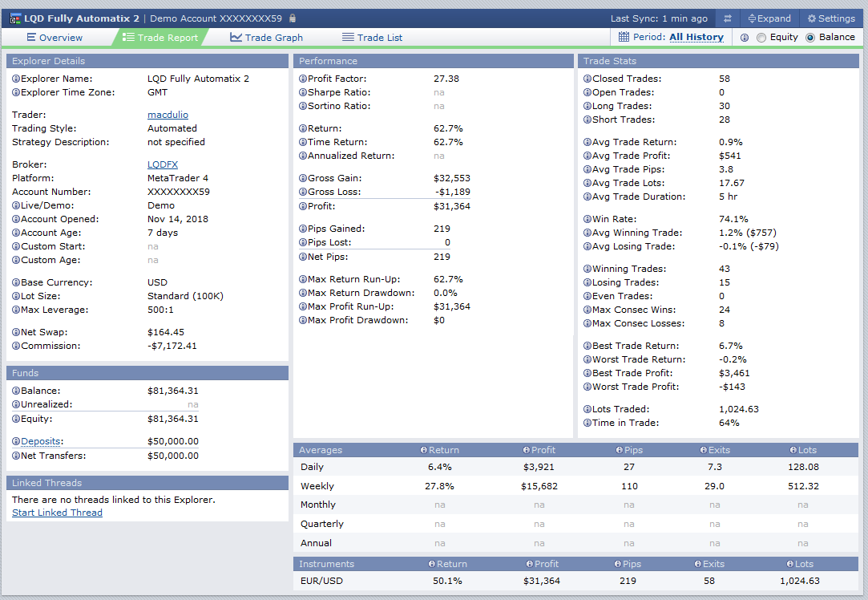Screen dimensions: 868x600
Task: Click the info icon beside Closed Trades
Action: coord(587,79)
